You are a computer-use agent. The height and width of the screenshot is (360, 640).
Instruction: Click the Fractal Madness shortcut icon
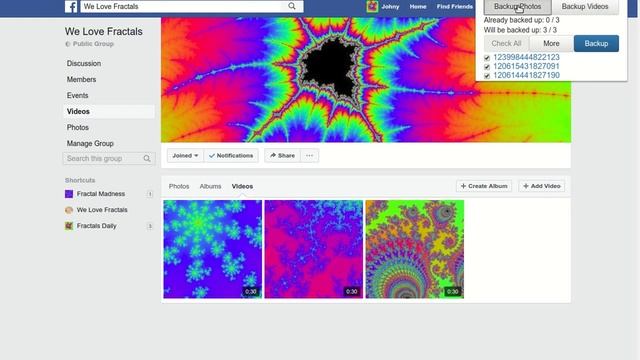(x=69, y=194)
